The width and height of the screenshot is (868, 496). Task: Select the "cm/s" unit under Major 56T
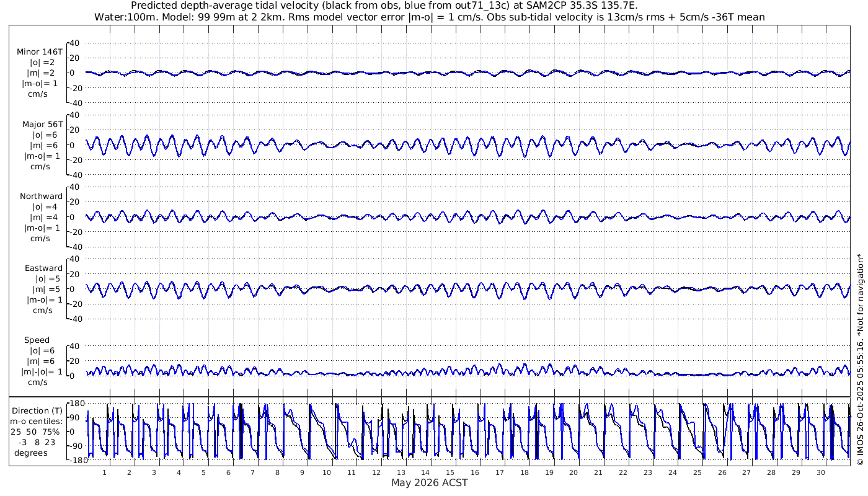pos(41,166)
